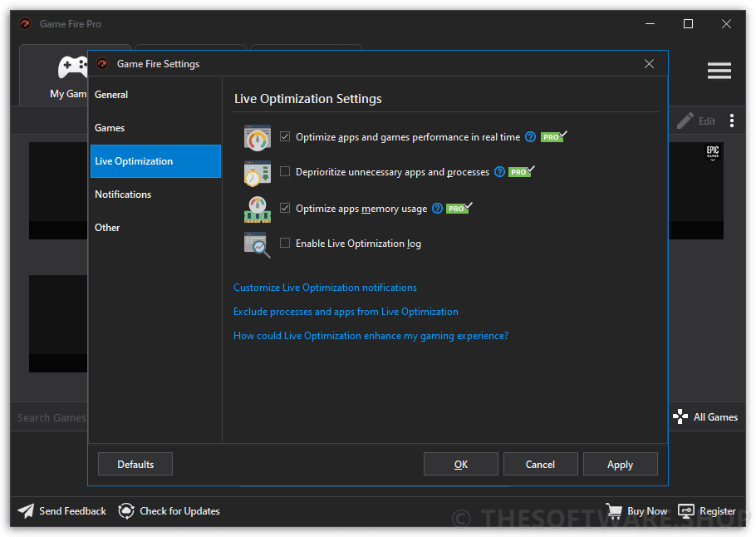Viewport: 756px width, 537px height.
Task: Open How could Live Optimization enhance link
Action: click(371, 336)
